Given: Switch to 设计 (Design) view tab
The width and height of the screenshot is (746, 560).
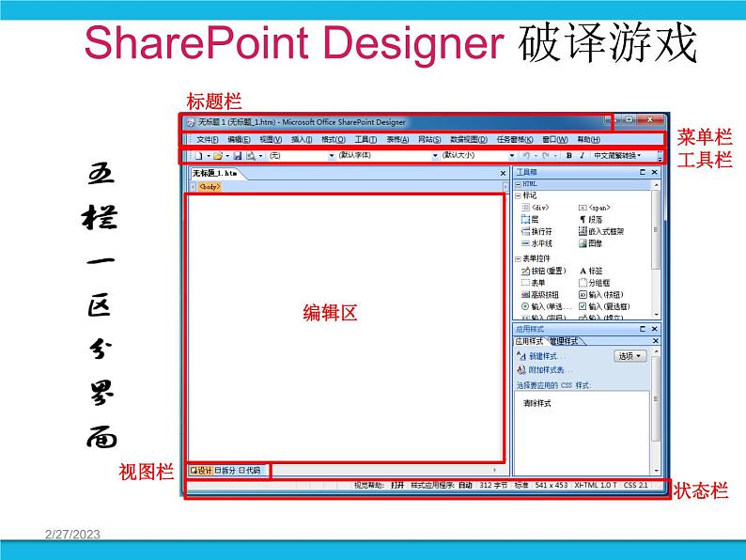Looking at the screenshot, I should [201, 471].
